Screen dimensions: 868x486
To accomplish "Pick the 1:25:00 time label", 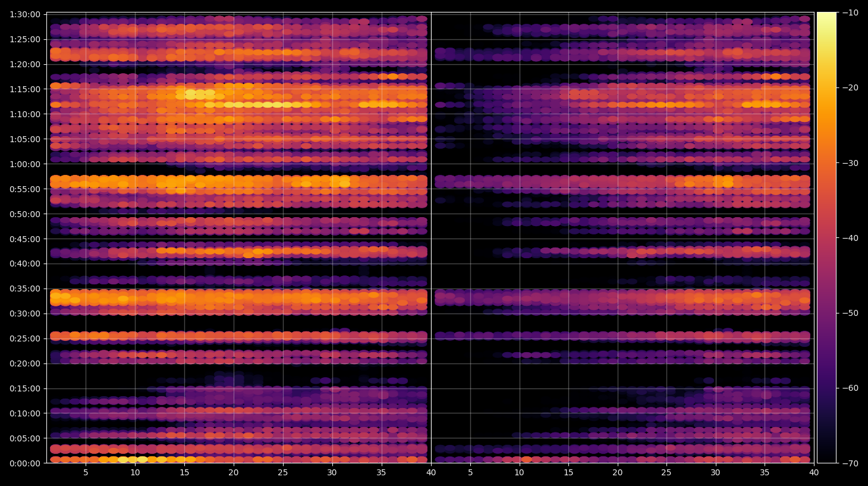I will point(25,39).
